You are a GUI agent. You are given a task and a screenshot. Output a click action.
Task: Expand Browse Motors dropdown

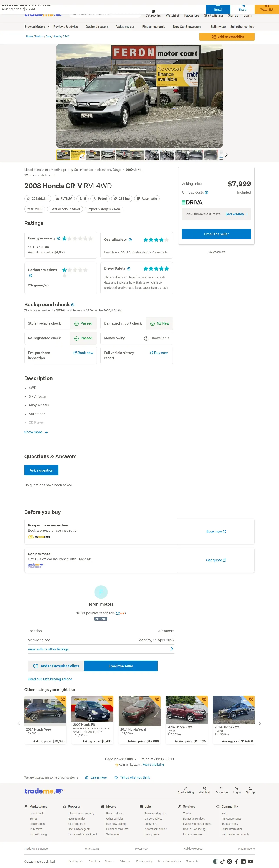37,27
